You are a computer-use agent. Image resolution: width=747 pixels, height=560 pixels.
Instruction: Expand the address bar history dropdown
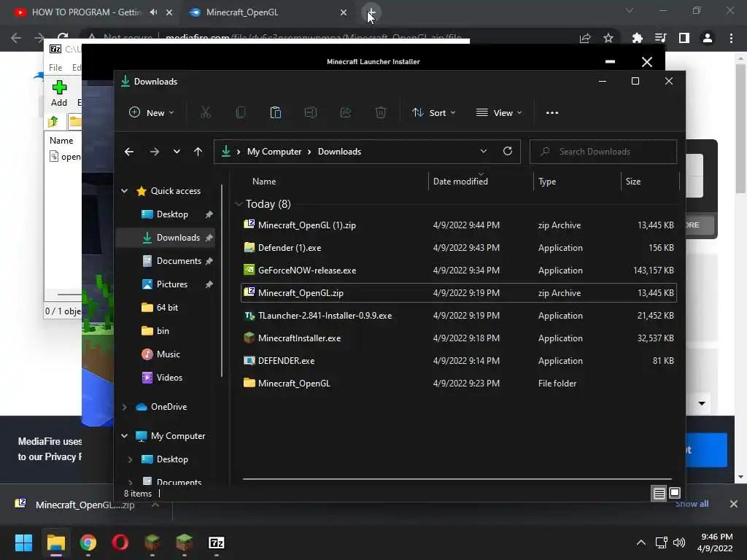click(484, 152)
